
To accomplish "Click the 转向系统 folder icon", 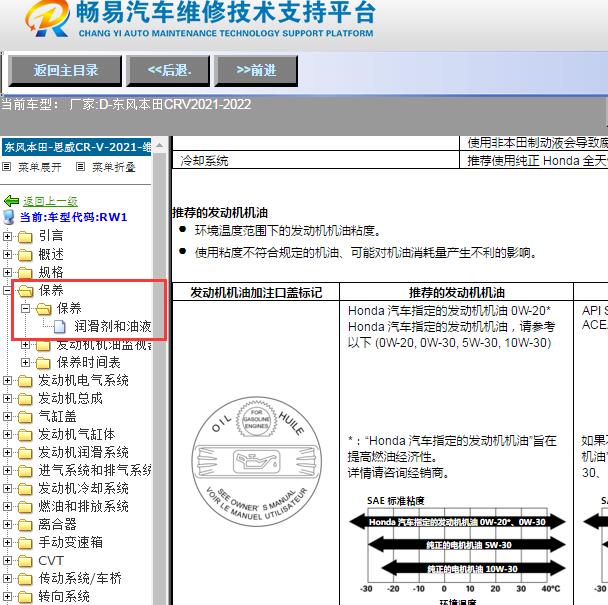I will pos(25,597).
